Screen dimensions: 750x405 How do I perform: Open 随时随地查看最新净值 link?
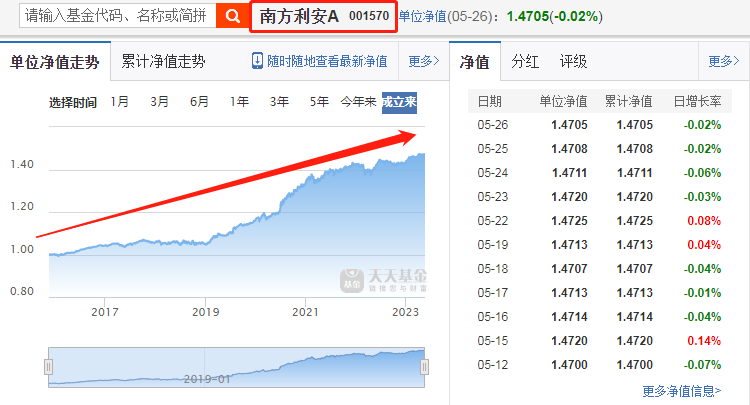point(327,61)
